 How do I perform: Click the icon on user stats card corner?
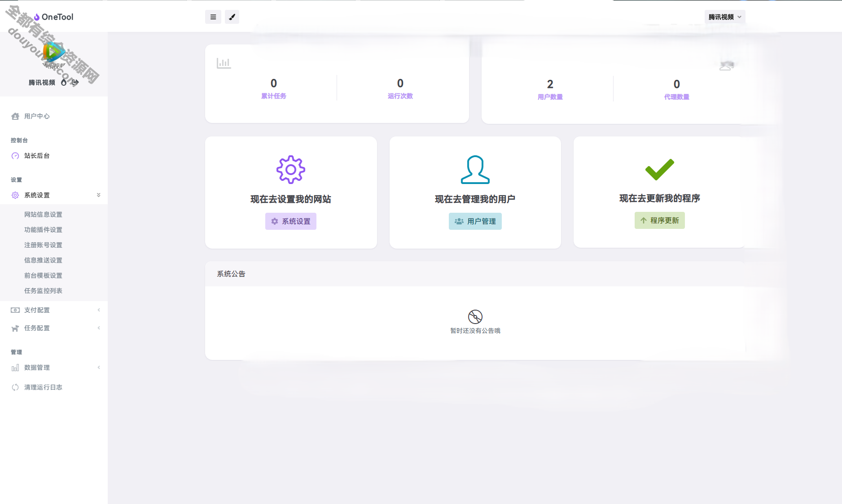pyautogui.click(x=727, y=66)
